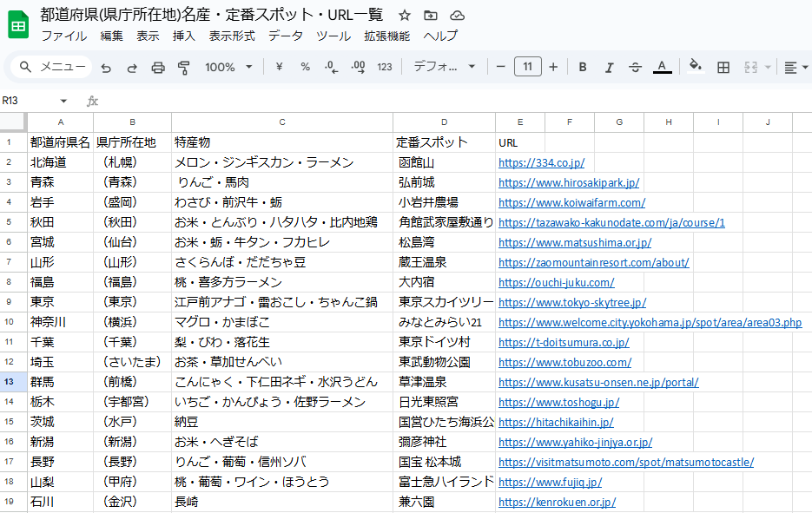Decrease decimal places icon
Screen dimensions: 812x513
click(330, 66)
